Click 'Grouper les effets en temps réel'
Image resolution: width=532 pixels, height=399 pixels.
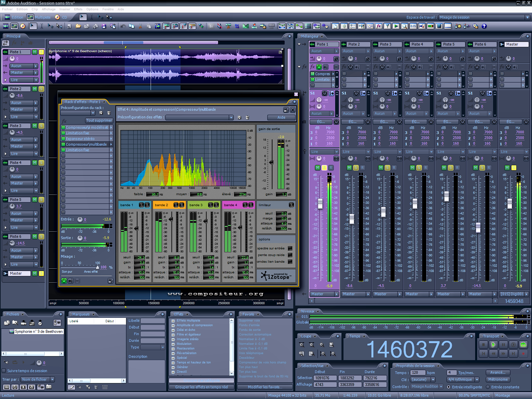[x=201, y=387]
